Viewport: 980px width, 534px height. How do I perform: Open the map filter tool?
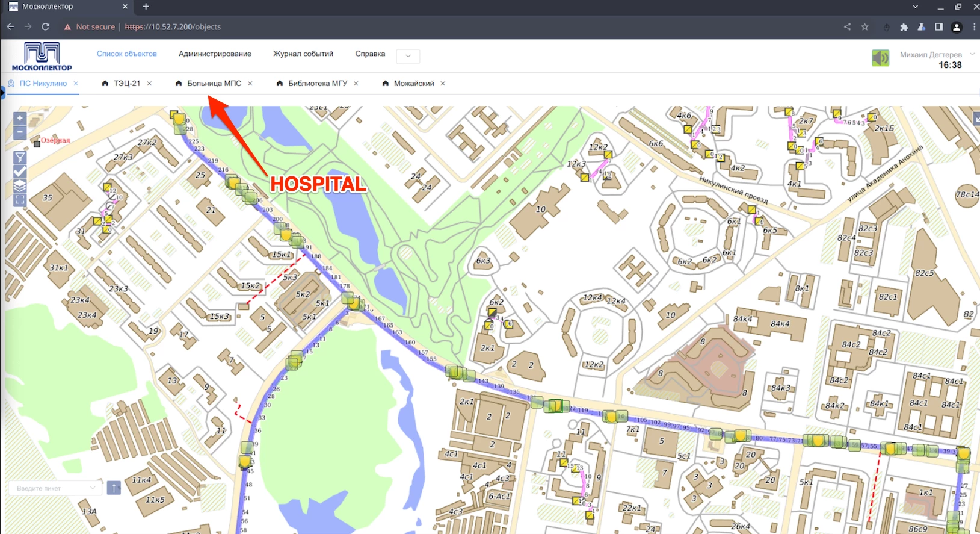coord(20,158)
